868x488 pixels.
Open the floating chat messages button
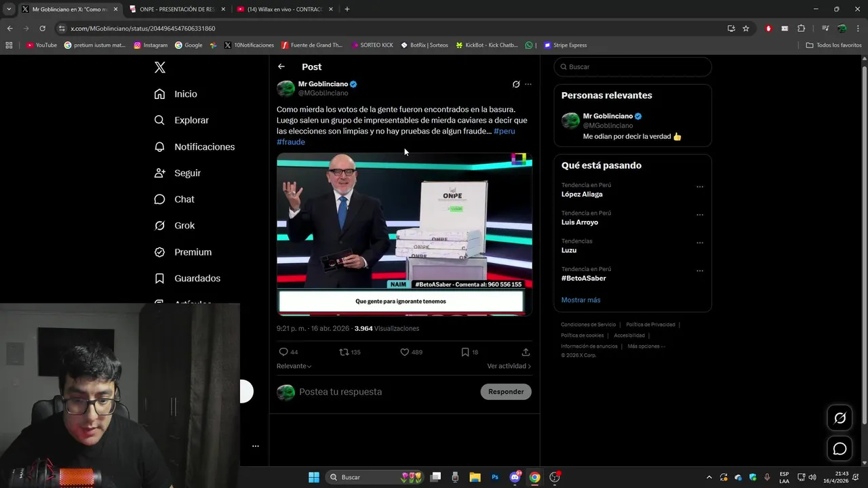pyautogui.click(x=840, y=449)
